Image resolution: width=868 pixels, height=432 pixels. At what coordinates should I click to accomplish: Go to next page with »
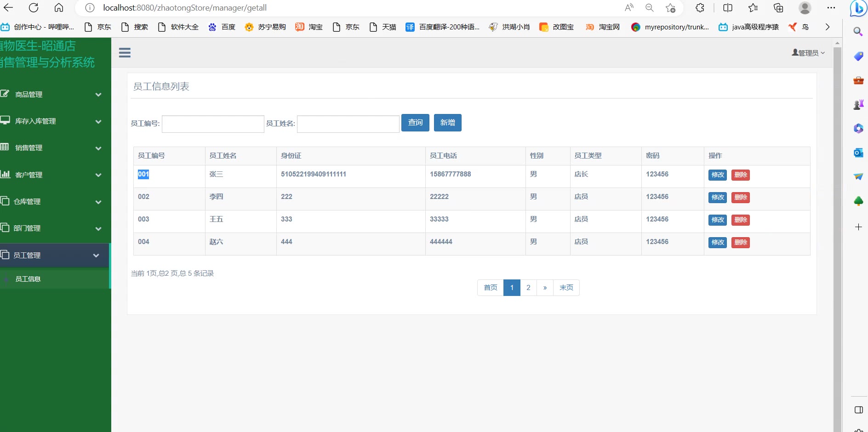pyautogui.click(x=545, y=288)
